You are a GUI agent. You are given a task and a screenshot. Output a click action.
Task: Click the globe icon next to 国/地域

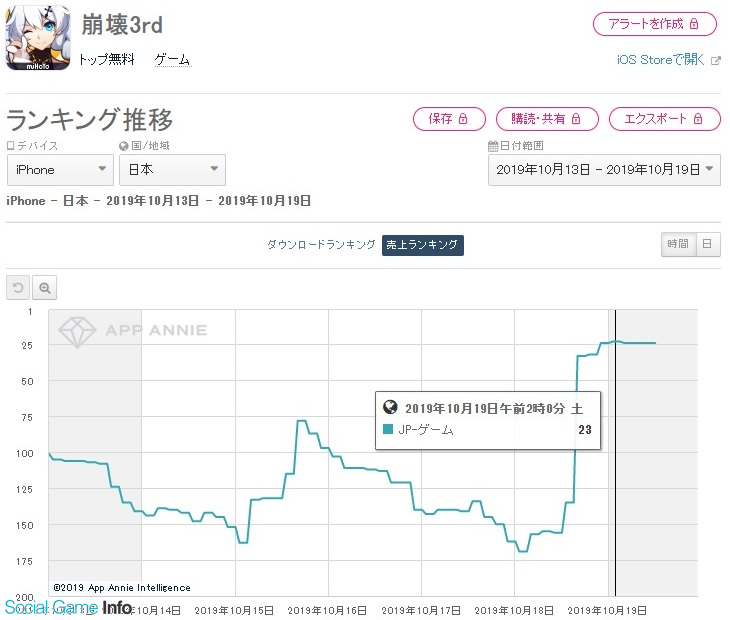click(123, 146)
